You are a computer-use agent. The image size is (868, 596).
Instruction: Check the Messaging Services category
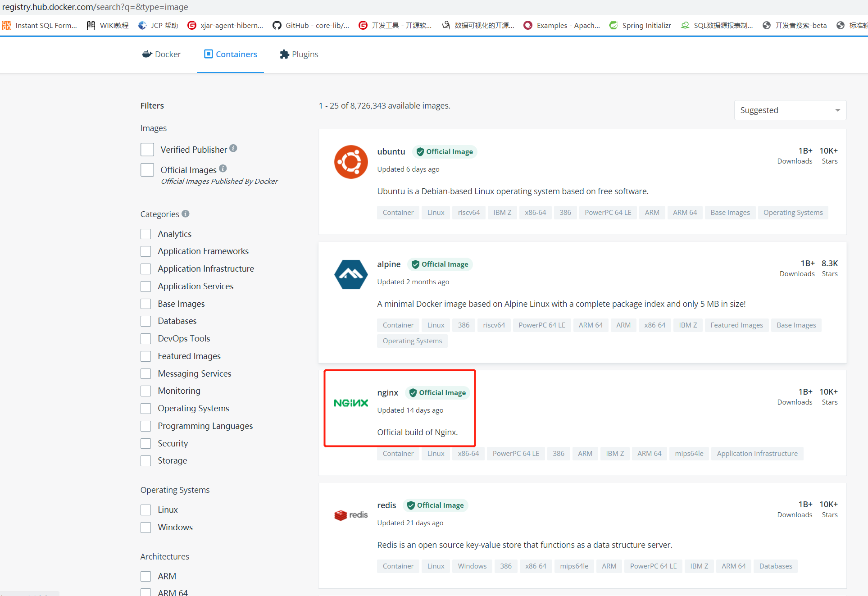145,373
